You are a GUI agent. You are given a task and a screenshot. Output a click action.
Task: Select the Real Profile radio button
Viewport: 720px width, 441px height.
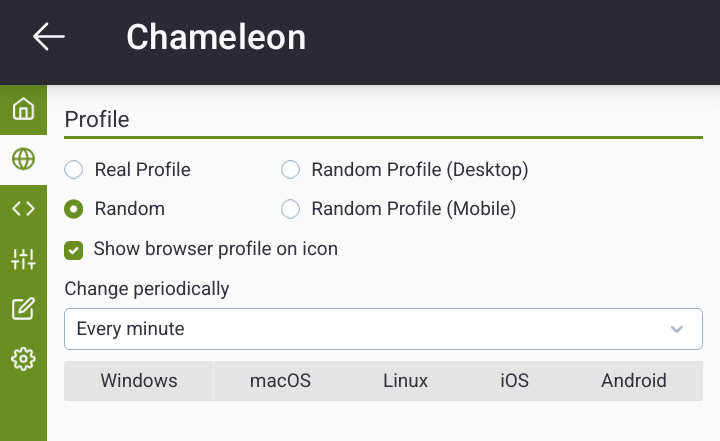(74, 170)
